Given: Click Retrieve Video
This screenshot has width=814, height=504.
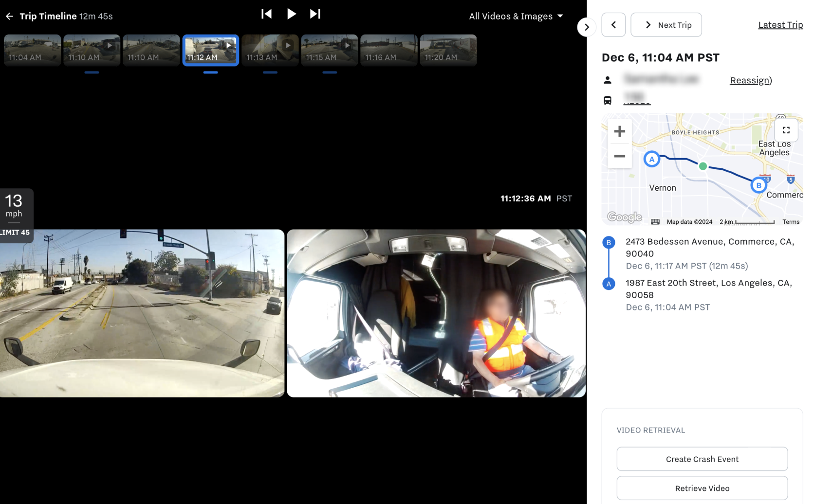Looking at the screenshot, I should 702,488.
